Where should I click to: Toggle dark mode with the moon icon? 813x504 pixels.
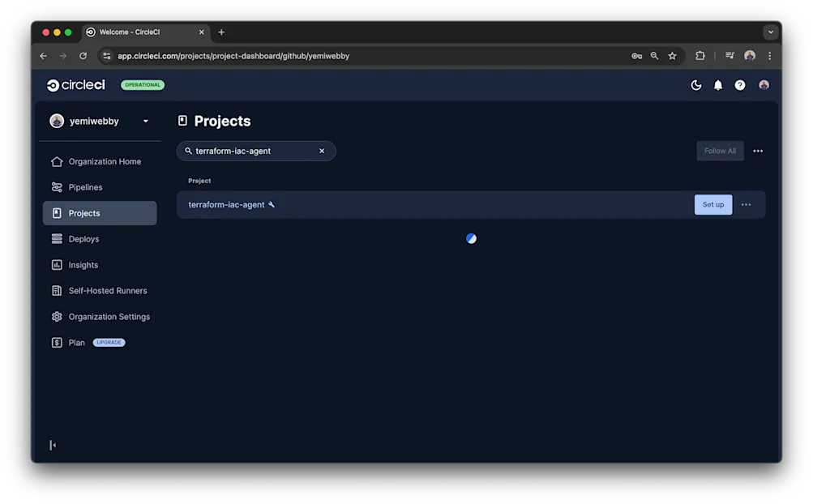(695, 84)
